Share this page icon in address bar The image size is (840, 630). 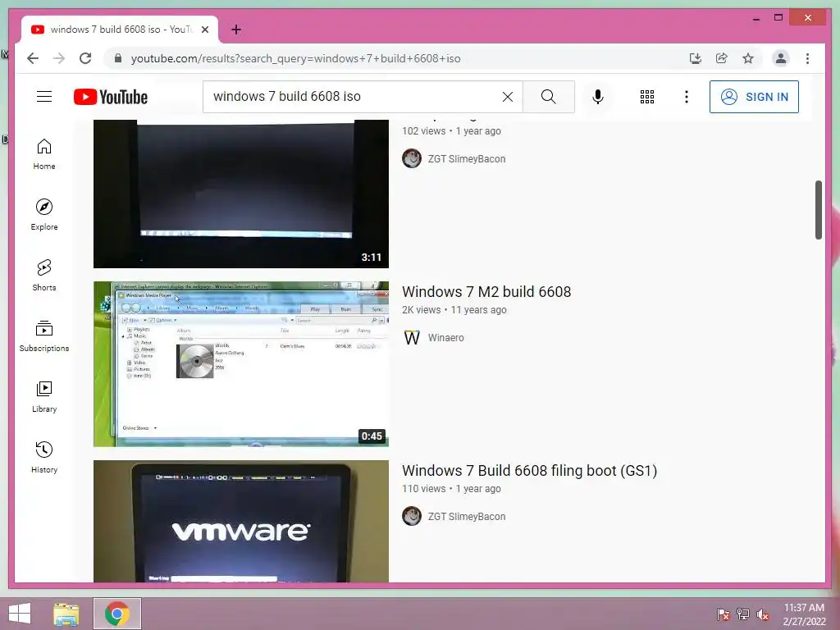coord(722,58)
